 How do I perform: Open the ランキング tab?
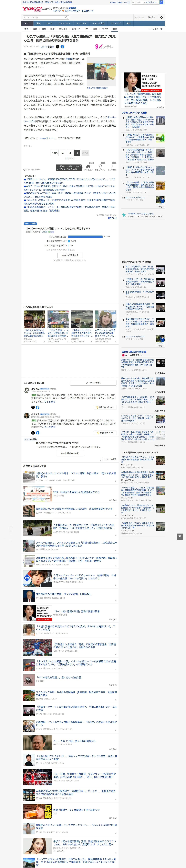115,23
